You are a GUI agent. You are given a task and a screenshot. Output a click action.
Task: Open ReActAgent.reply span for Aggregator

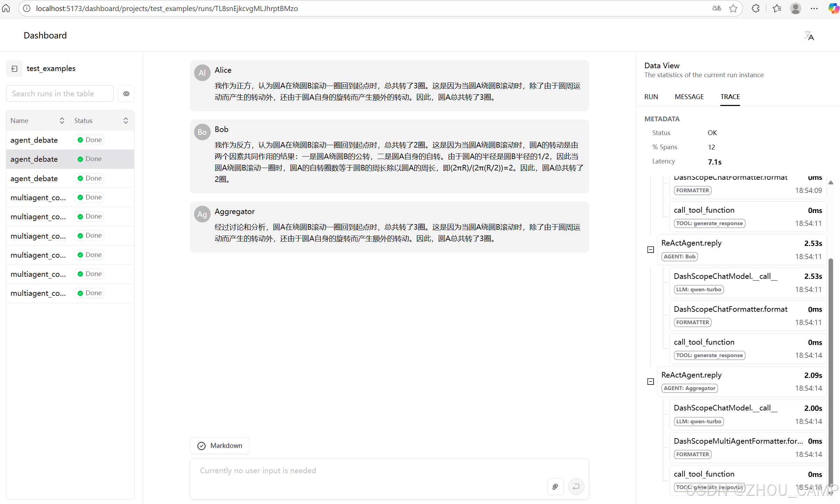coord(742,381)
